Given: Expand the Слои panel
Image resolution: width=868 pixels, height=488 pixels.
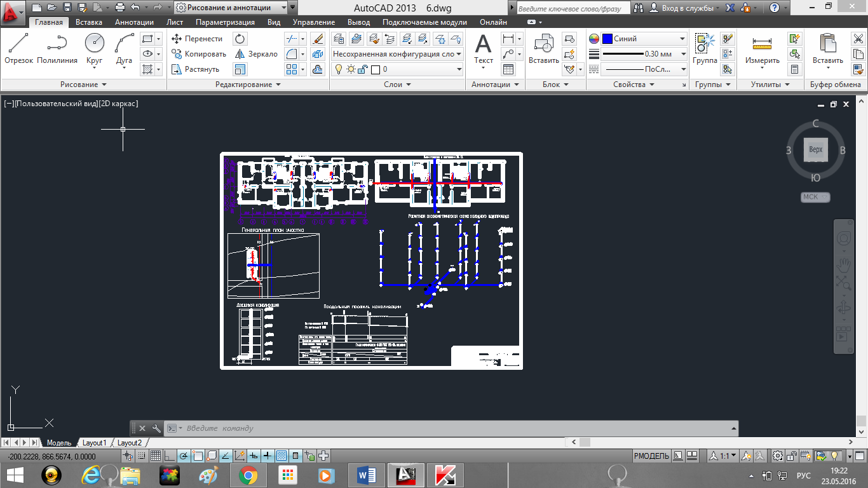Looking at the screenshot, I should pos(398,85).
